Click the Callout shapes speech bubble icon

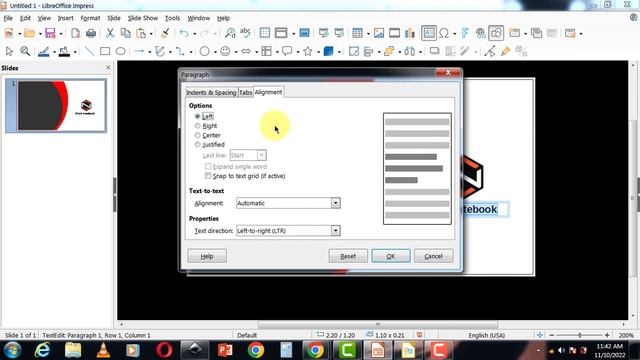[287, 51]
